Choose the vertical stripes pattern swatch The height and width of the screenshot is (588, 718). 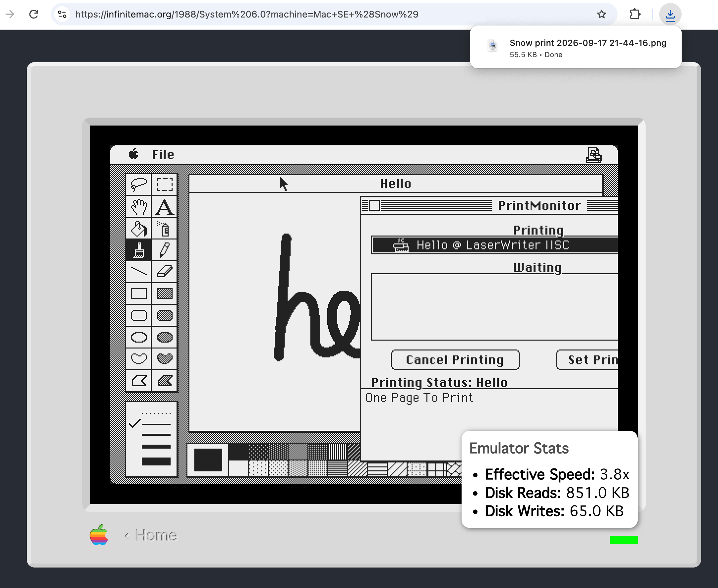pyautogui.click(x=337, y=452)
